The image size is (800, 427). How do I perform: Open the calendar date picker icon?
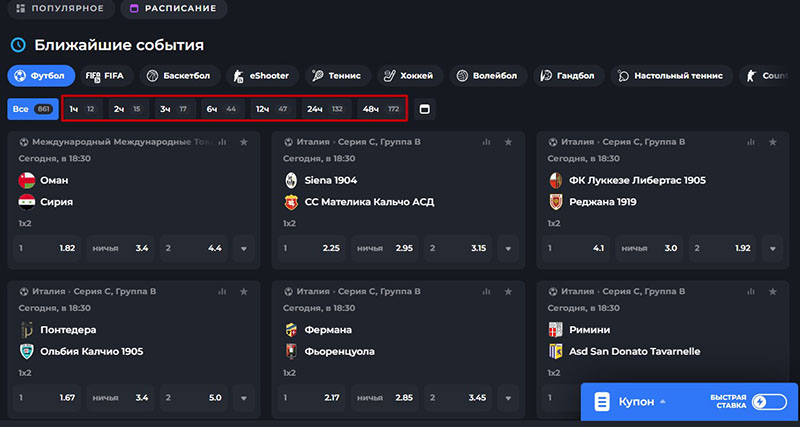[x=423, y=108]
